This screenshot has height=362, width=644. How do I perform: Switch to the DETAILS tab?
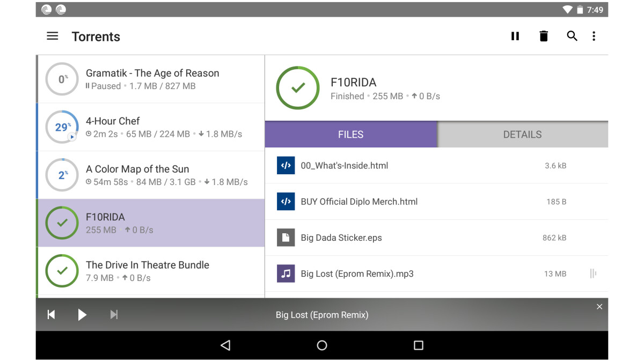coord(522,135)
